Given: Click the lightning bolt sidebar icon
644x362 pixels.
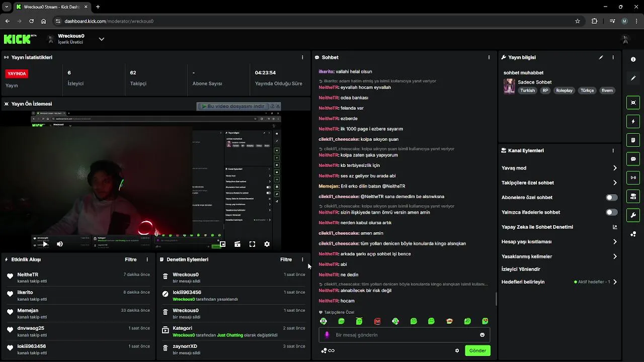Looking at the screenshot, I should (633, 121).
